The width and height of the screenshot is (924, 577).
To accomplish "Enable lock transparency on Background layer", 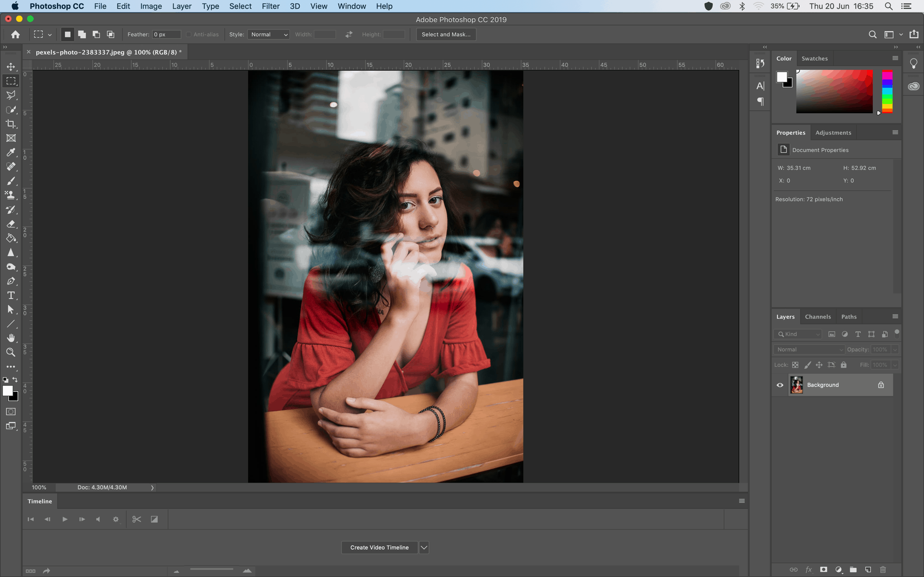I will (795, 364).
